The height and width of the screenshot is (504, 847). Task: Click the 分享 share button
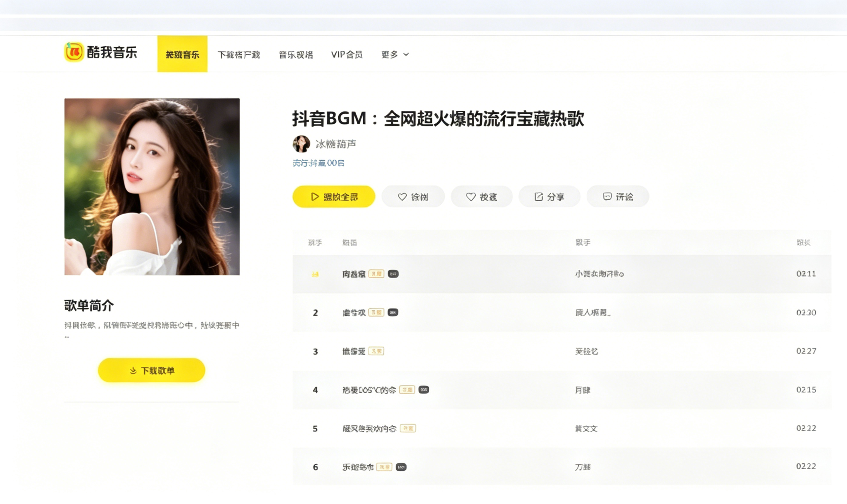pos(549,196)
